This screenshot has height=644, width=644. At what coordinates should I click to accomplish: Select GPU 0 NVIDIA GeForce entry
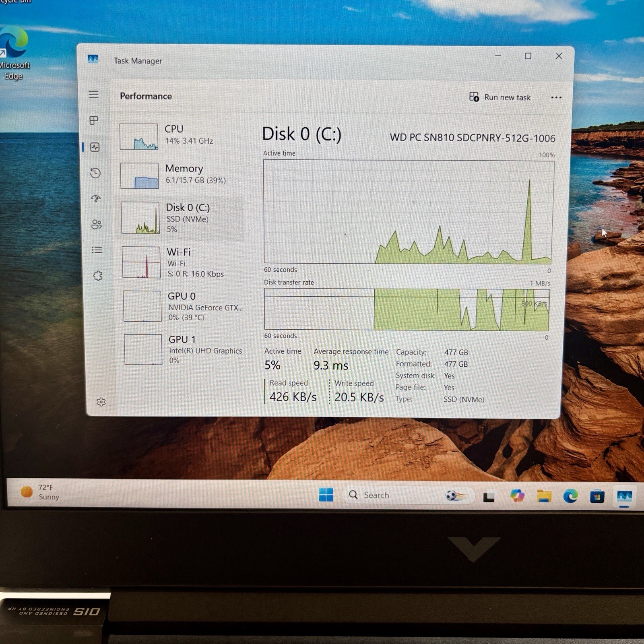(x=183, y=306)
